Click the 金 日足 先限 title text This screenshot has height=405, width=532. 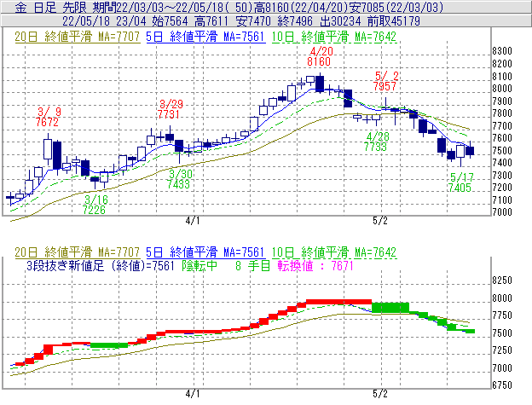[51, 8]
